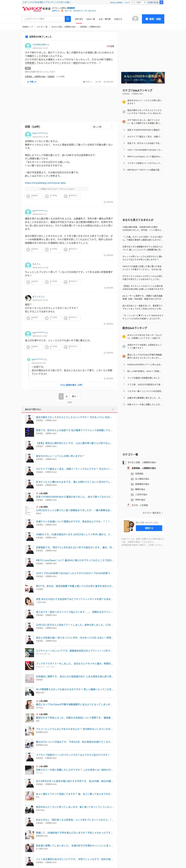Report question via 違反報告 icon
The width and height of the screenshot is (186, 868).
[109, 82]
